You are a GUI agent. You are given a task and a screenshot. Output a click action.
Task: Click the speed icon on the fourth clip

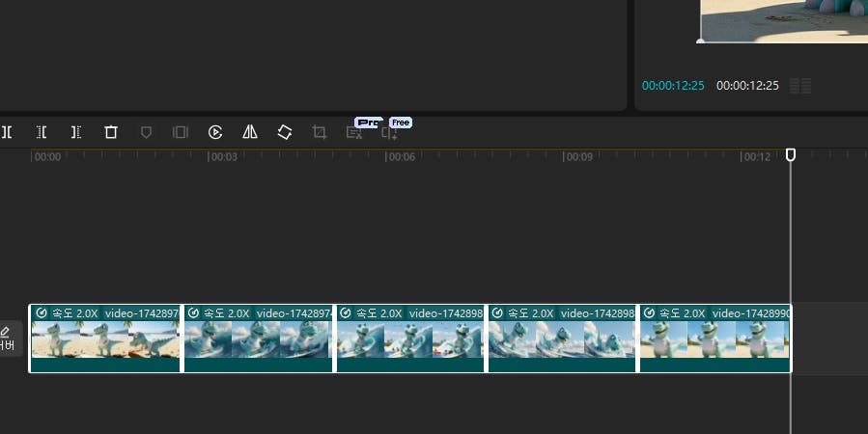click(497, 312)
